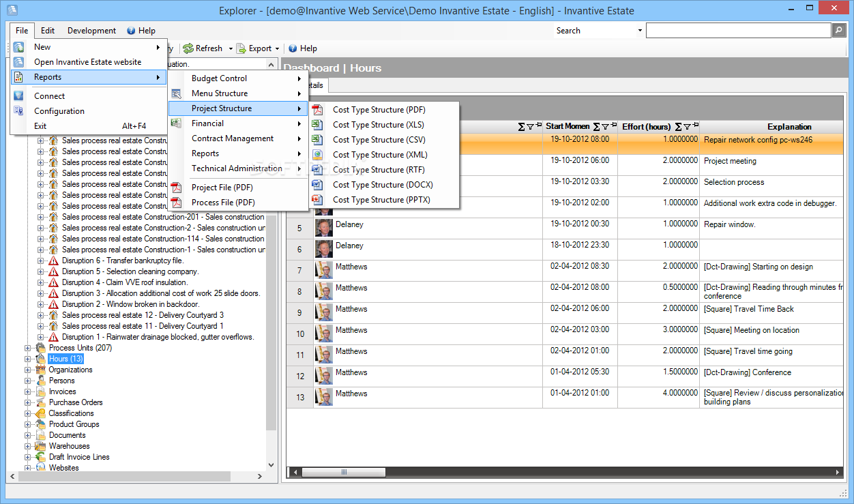Open the Refresh dropdown arrow
Viewport: 854px width, 504px height.
231,48
